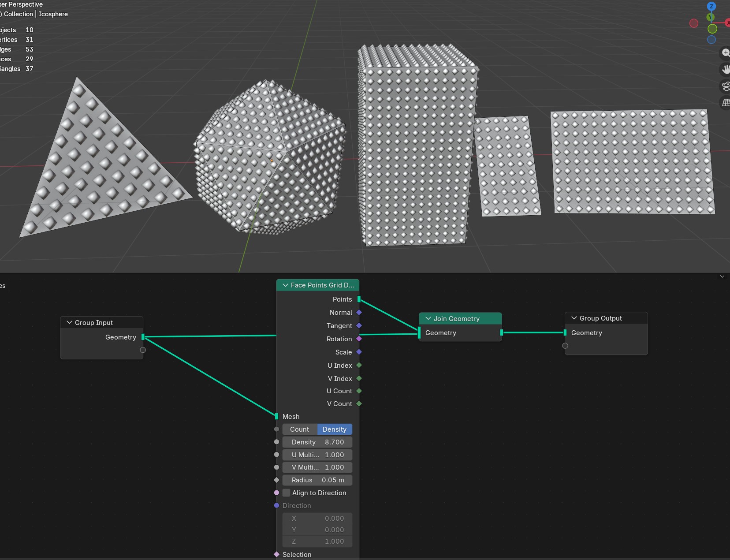Click the Group Input Geometry output socket
The width and height of the screenshot is (730, 560).
pyautogui.click(x=143, y=337)
